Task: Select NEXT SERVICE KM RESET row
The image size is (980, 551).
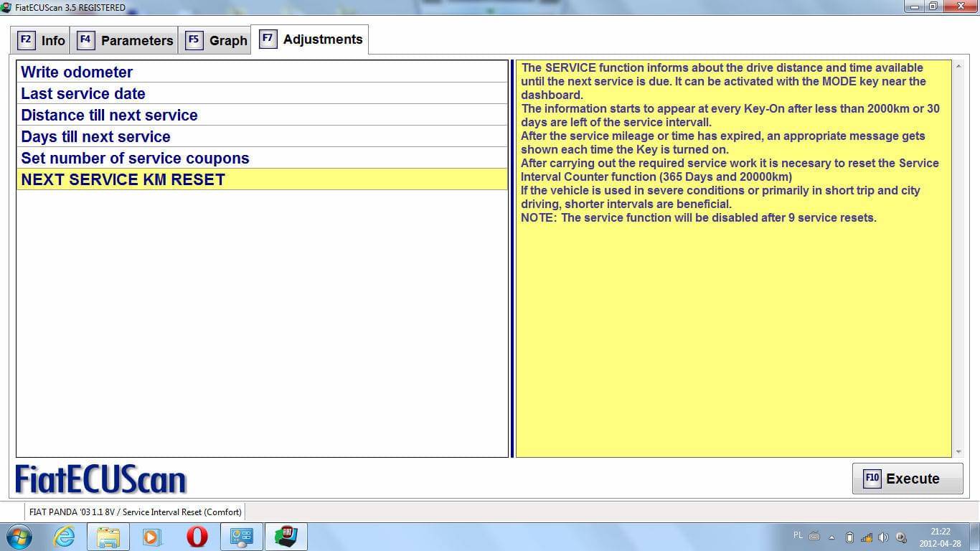Action: pos(262,179)
